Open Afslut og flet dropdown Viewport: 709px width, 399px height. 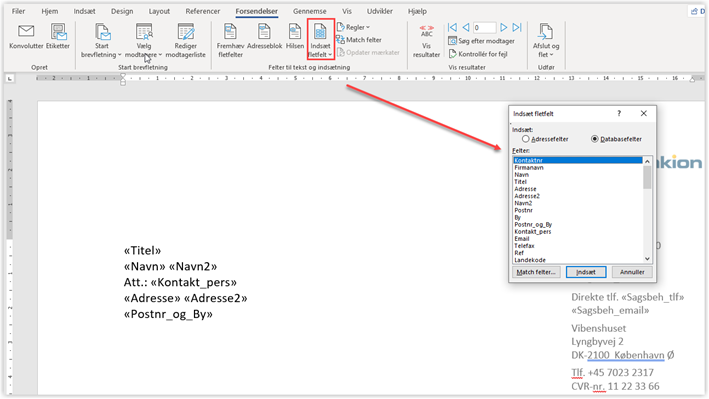point(546,41)
